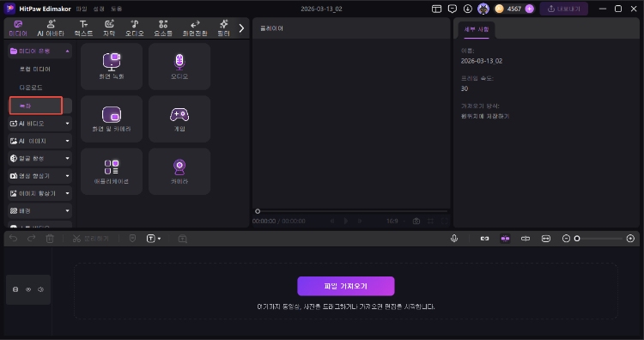Open the 도움 (Help) menu
Image resolution: width=644 pixels, height=340 pixels.
point(116,9)
